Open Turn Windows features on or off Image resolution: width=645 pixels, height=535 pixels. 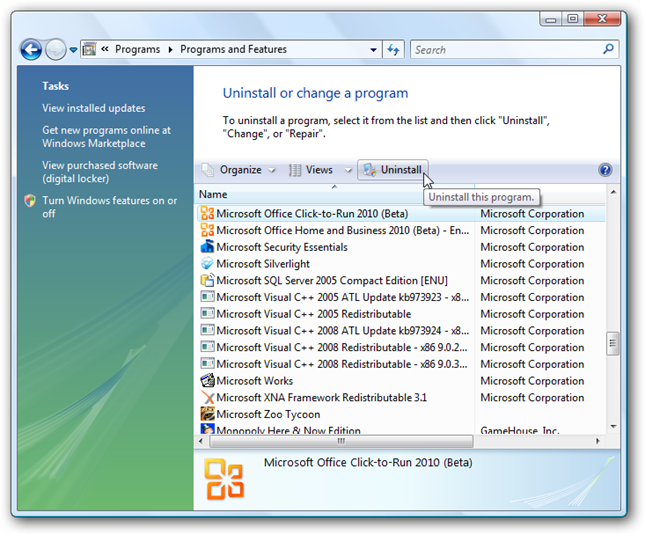pyautogui.click(x=109, y=207)
